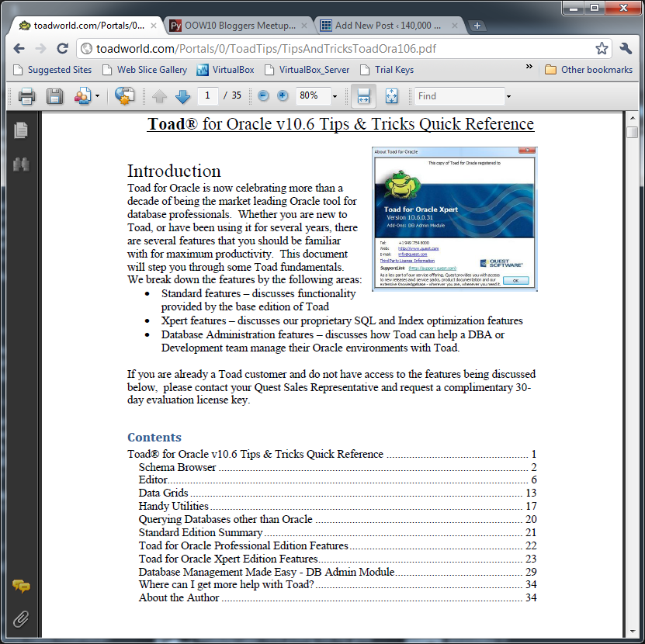Open Querying Databases other than Oracle entry
This screenshot has height=644, width=645.
pyautogui.click(x=338, y=519)
